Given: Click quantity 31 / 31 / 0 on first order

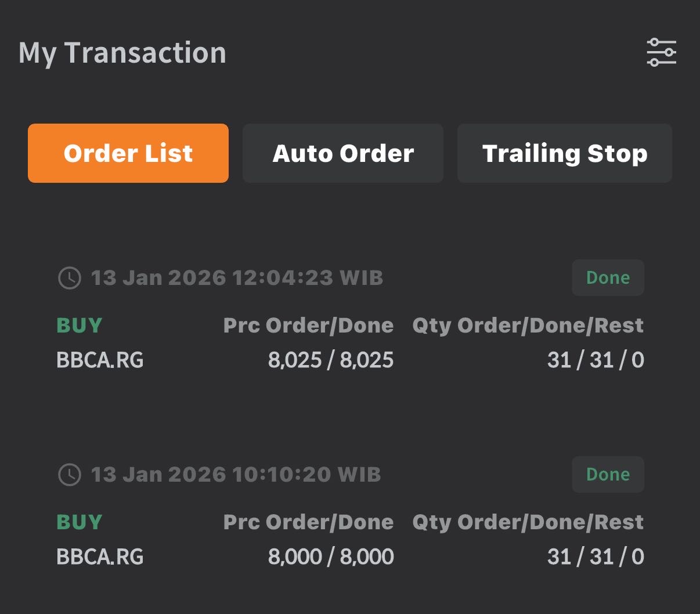Looking at the screenshot, I should point(596,360).
